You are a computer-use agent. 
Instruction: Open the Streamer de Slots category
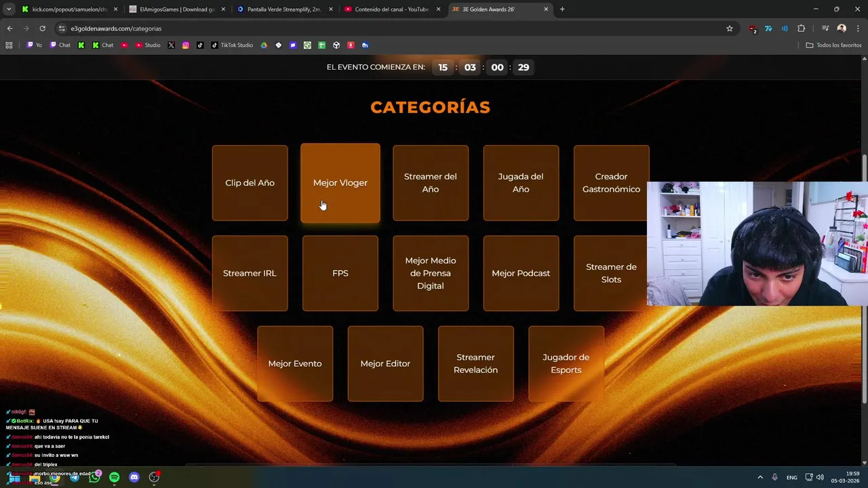point(610,273)
